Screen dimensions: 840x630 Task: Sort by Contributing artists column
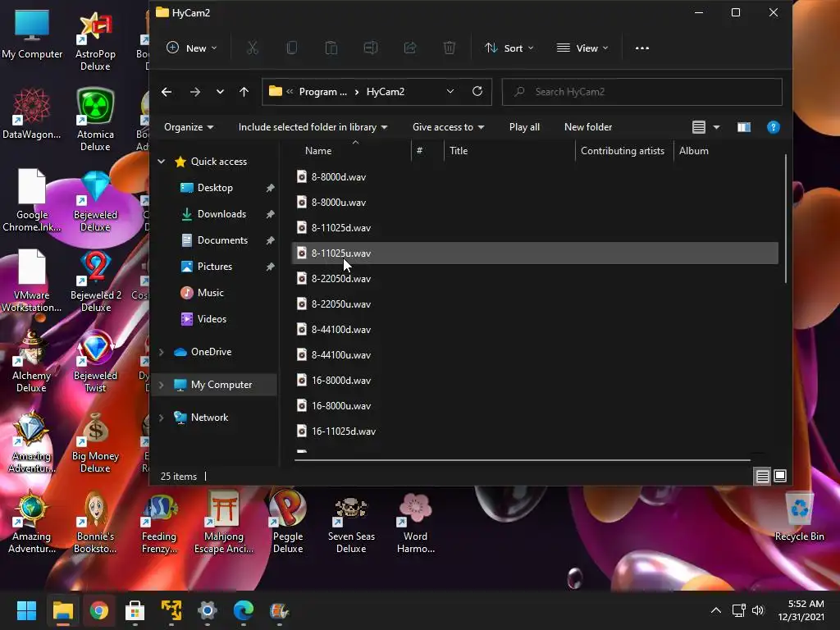click(623, 151)
